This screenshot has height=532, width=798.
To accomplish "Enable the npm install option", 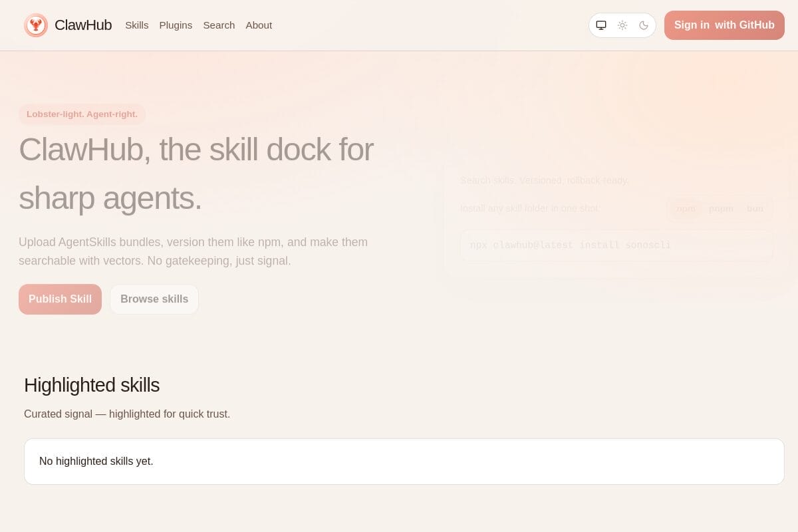I will [685, 208].
